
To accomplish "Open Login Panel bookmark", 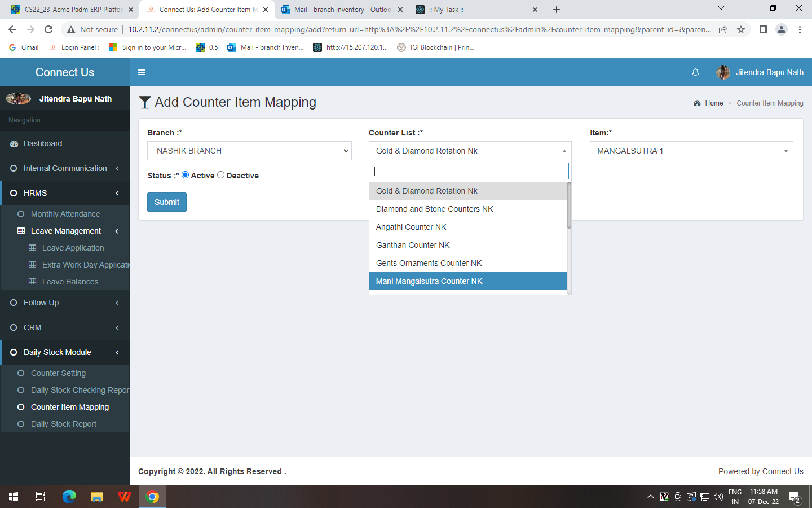I will (74, 47).
